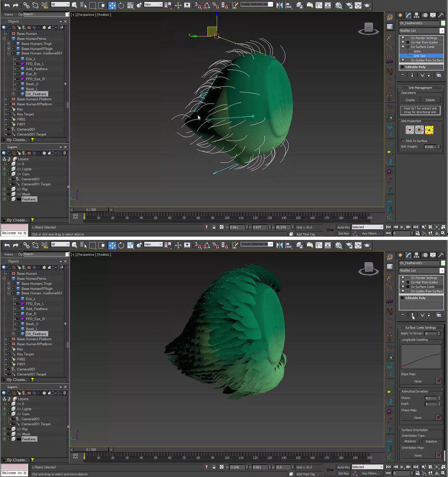448x477 pixels.
Task: Click Redo in the upper window toolbar
Action: [x=15, y=5]
